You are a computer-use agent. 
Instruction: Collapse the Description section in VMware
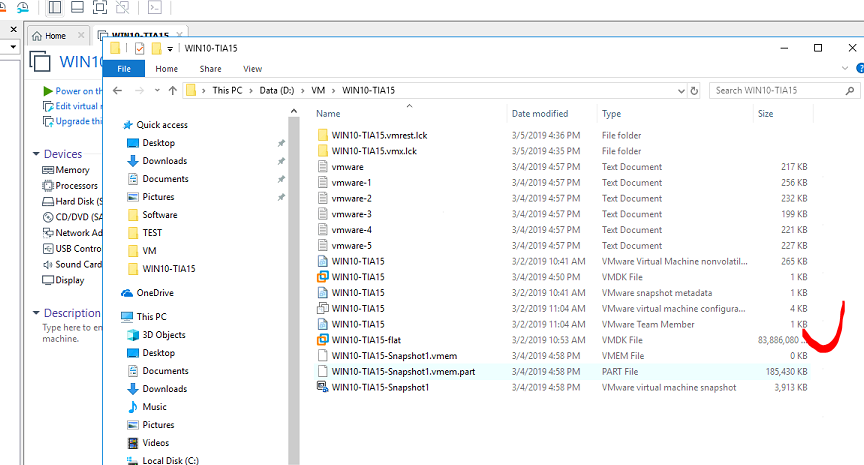pyautogui.click(x=36, y=313)
